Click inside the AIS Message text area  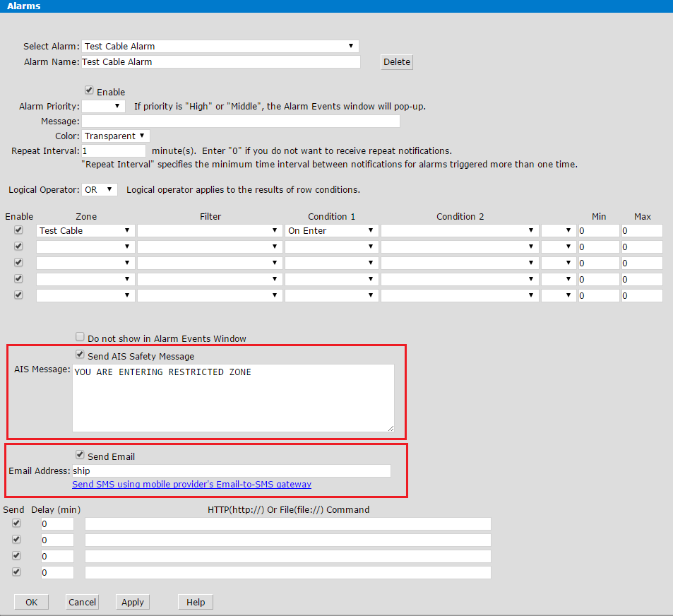pos(233,398)
